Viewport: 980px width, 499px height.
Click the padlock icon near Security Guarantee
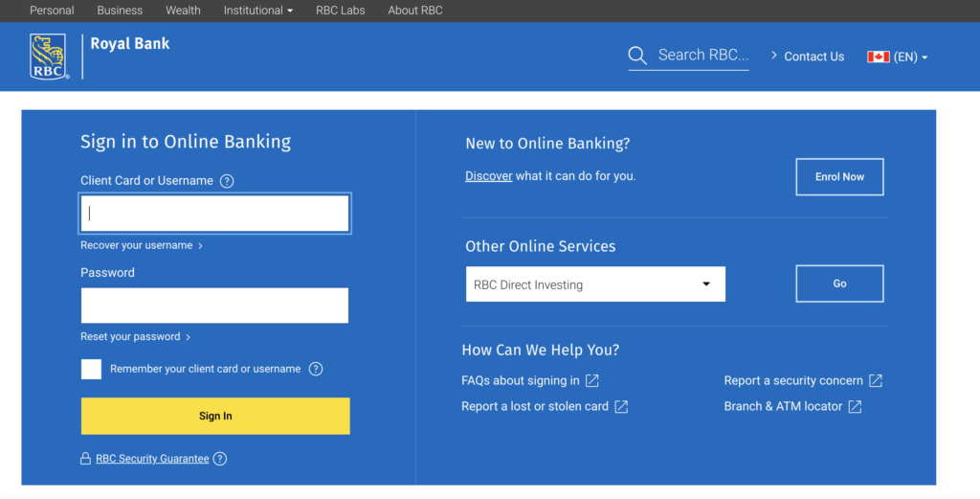(86, 459)
